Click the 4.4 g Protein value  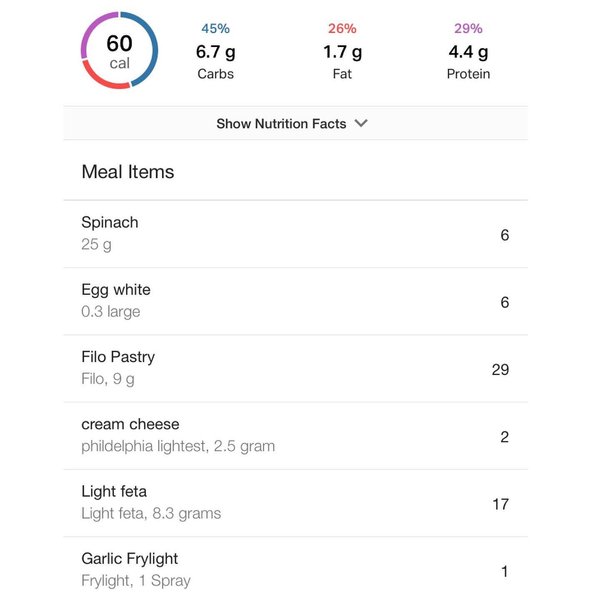(468, 52)
